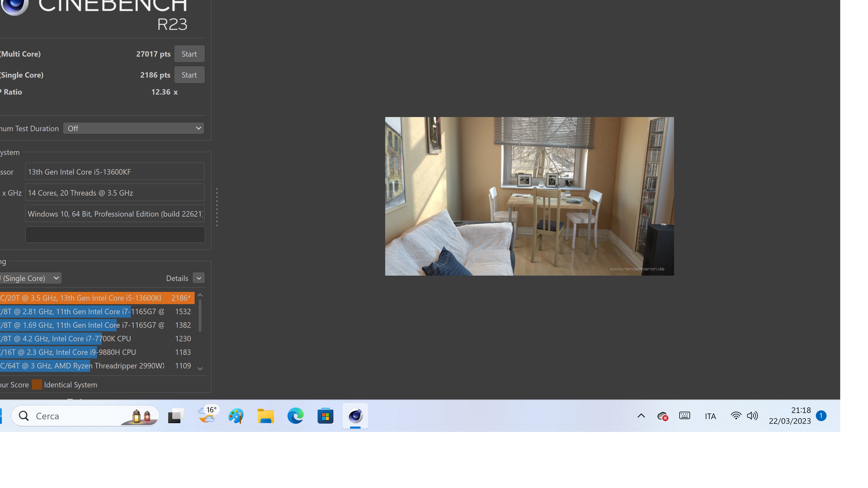This screenshot has height=488, width=868.
Task: Open the Paint app icon
Action: [x=236, y=416]
